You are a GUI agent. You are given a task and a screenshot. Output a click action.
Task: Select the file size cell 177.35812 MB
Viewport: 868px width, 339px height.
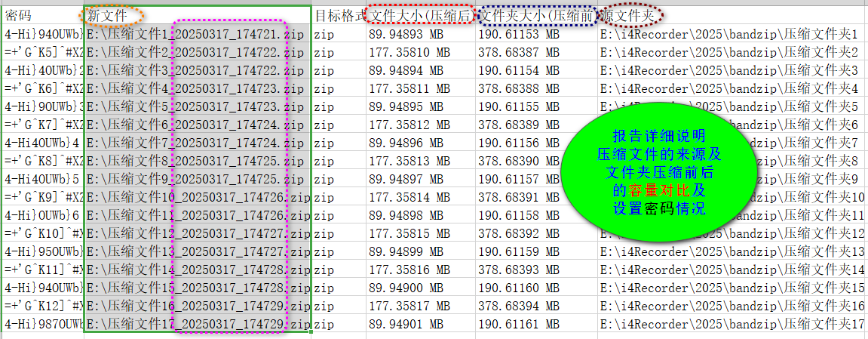(x=421, y=125)
